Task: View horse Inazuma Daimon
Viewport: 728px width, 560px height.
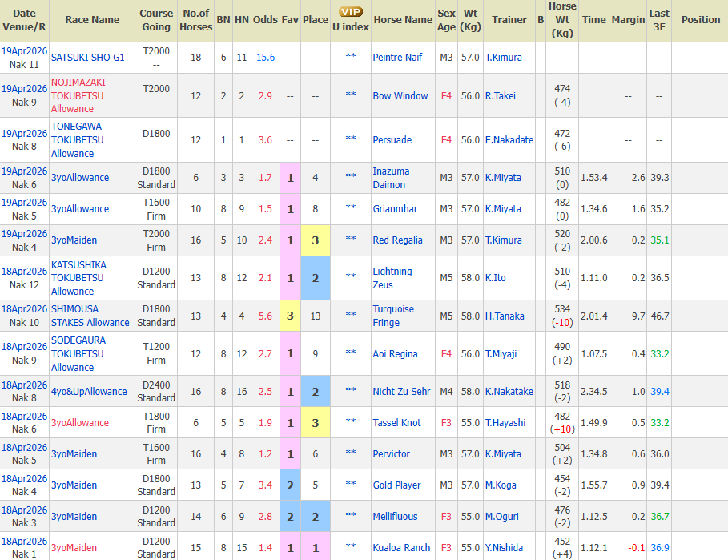Action: tap(392, 178)
